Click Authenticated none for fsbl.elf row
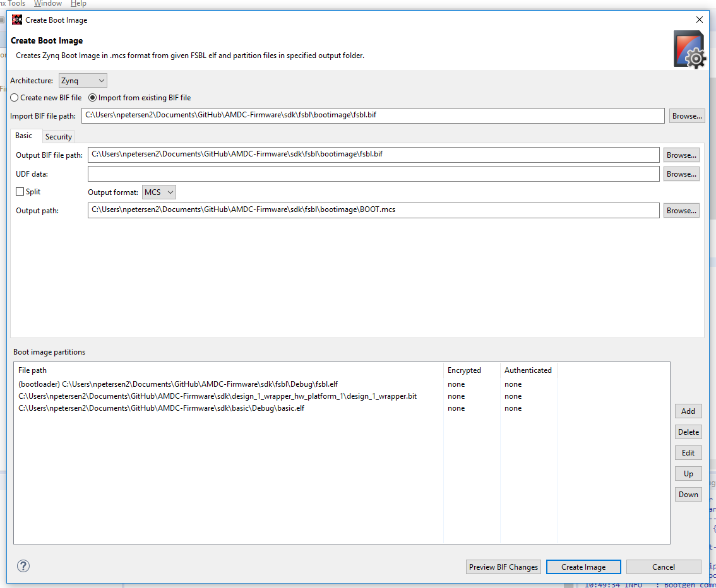Screen dimensions: 716x588 513,385
